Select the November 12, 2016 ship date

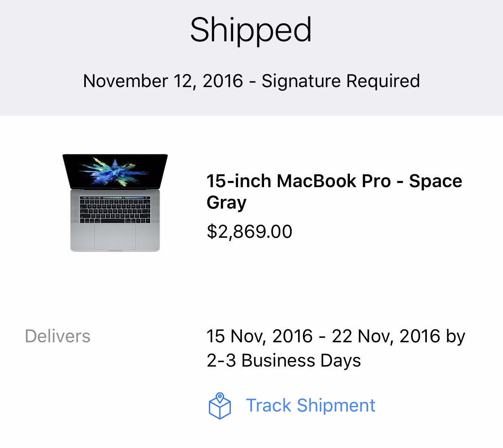(x=163, y=81)
